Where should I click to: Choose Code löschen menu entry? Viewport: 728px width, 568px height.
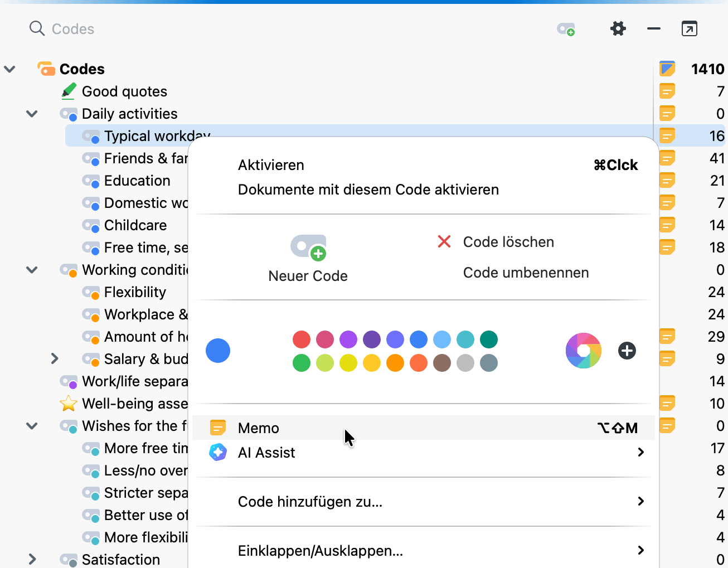(508, 242)
